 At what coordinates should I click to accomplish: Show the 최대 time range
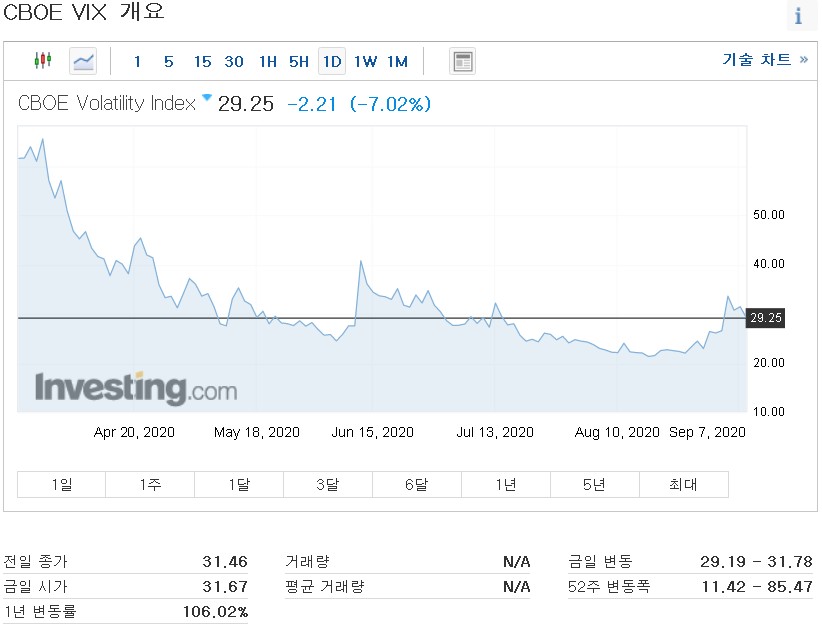click(684, 485)
